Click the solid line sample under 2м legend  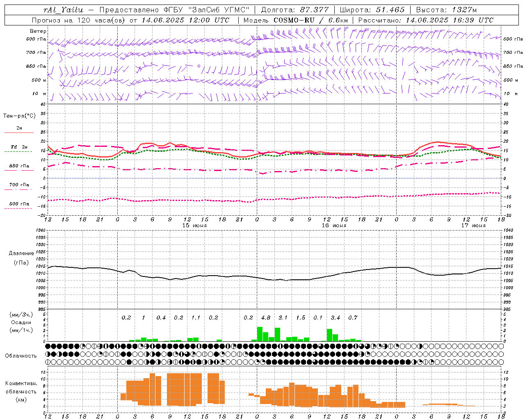(19, 132)
